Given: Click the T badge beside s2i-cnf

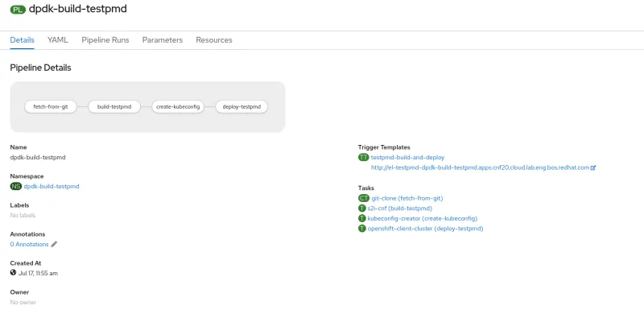Looking at the screenshot, I should tap(361, 209).
